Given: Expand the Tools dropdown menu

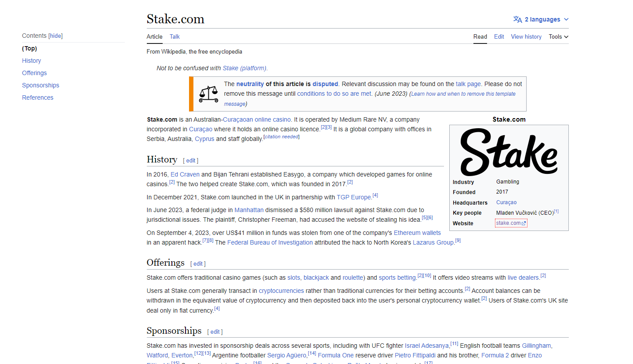Looking at the screenshot, I should [558, 37].
